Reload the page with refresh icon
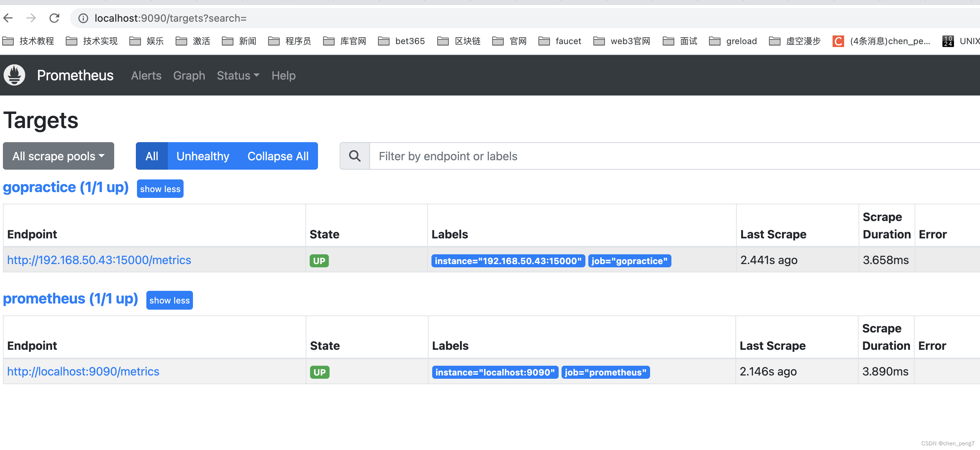 click(x=55, y=18)
